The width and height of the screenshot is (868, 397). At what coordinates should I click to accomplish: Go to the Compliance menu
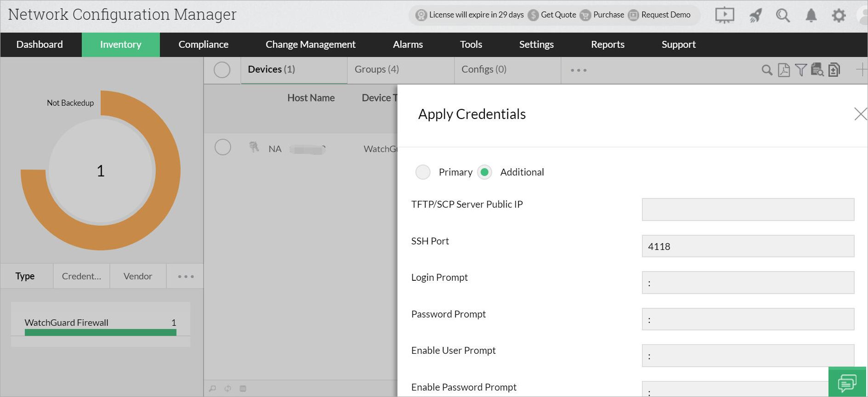pos(204,45)
